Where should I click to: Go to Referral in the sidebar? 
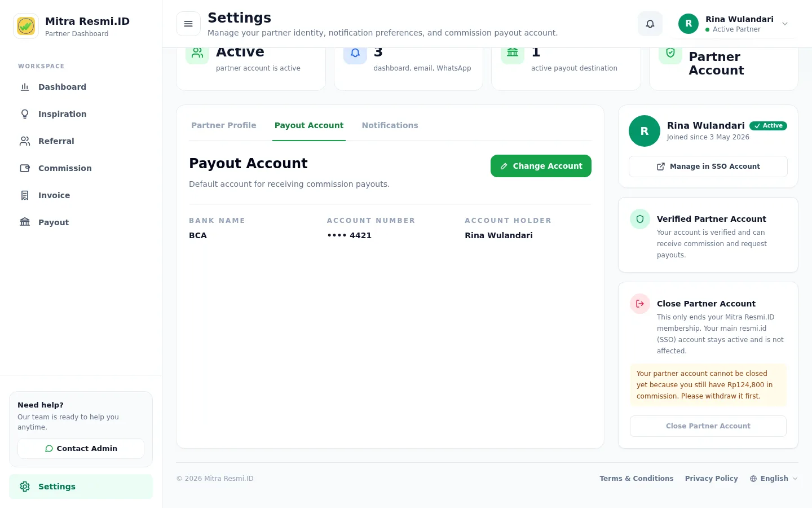point(81,141)
